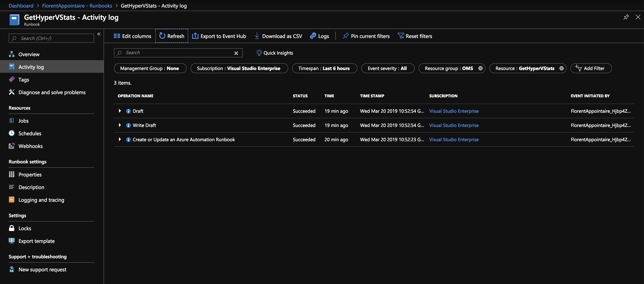Click the Export template icon
Screen dimensions: 644x284
point(11,241)
